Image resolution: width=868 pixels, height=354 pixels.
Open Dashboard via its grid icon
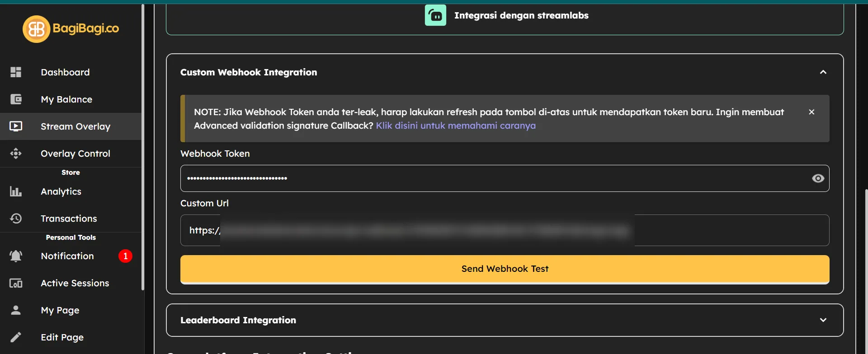pos(16,72)
